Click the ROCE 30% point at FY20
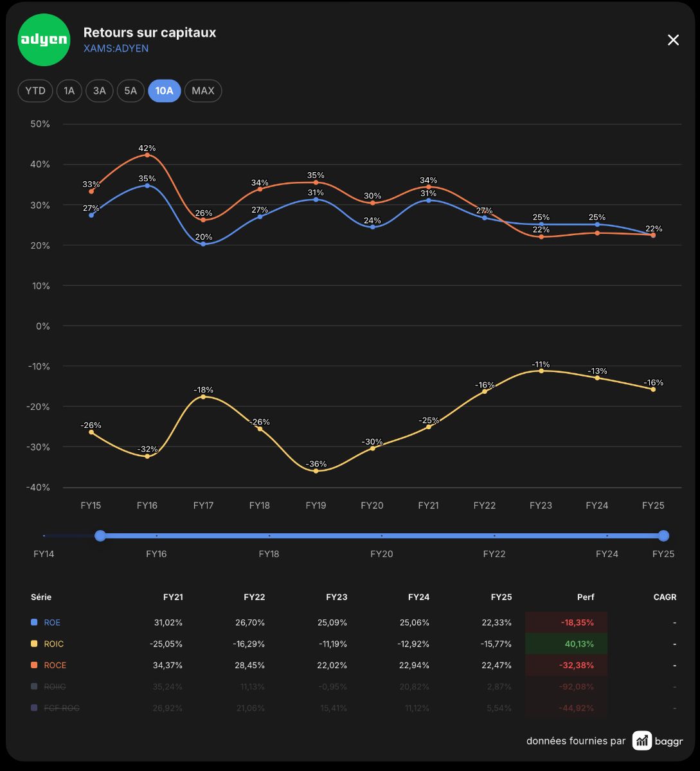Viewport: 700px width, 771px height. point(372,203)
